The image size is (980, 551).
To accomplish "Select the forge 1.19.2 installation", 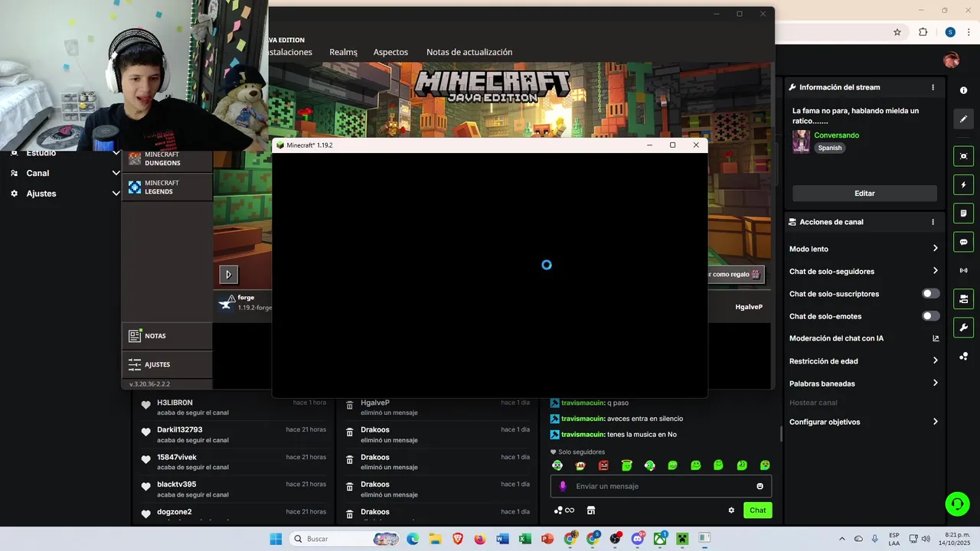I will [x=243, y=302].
